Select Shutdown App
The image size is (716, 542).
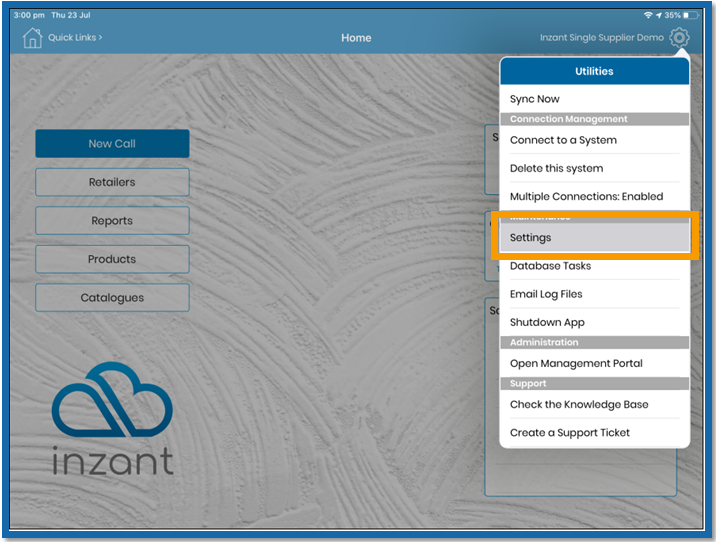pyautogui.click(x=594, y=322)
